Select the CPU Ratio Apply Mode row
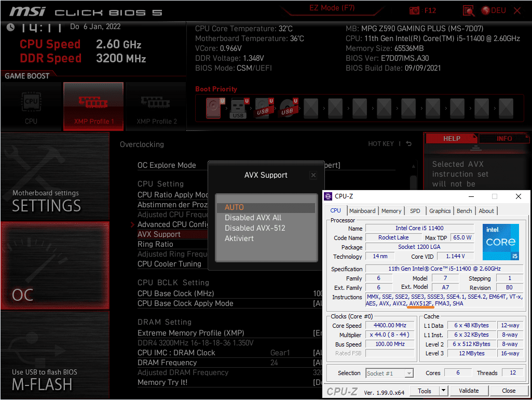Viewport: 532px width, 400px height. (x=172, y=195)
